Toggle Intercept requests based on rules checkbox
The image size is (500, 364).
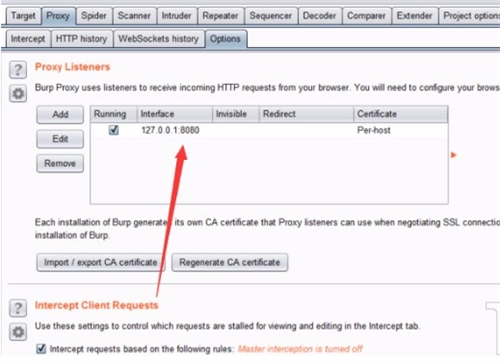point(41,349)
